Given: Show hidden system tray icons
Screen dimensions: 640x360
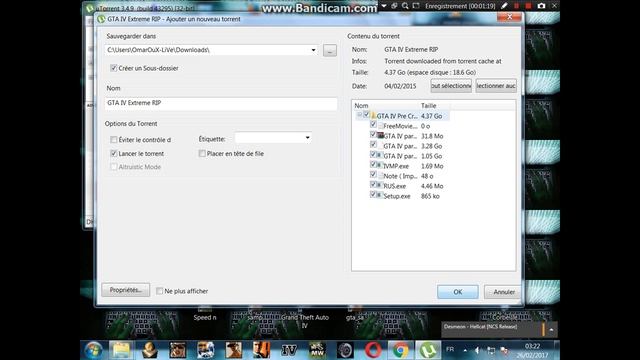Looking at the screenshot, I should 465,350.
